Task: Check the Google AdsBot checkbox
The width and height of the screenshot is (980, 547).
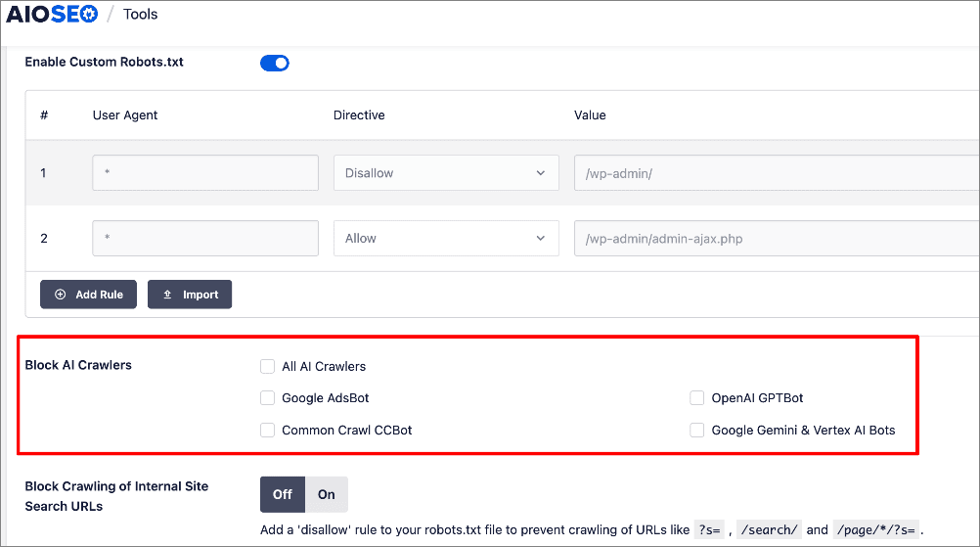Action: click(268, 398)
